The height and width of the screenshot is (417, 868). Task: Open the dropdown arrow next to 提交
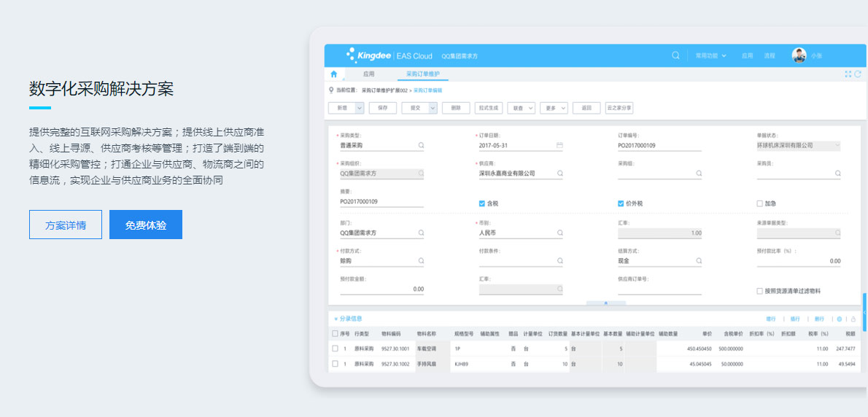point(433,108)
